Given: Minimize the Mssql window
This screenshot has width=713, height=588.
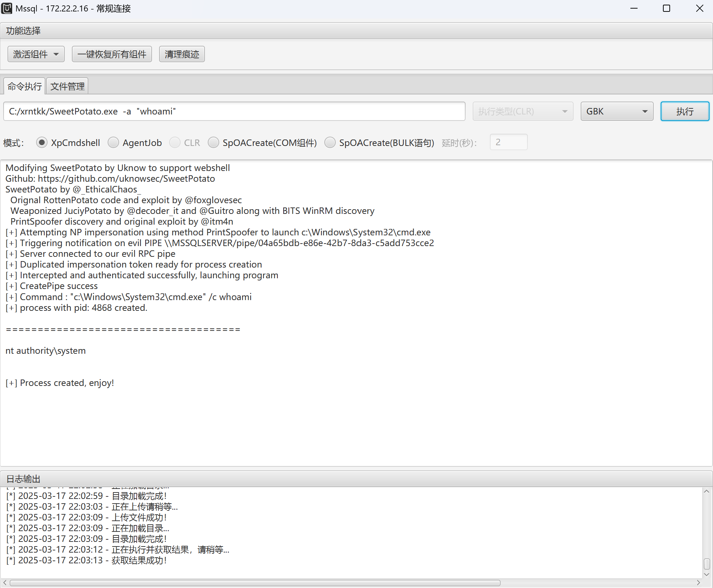Looking at the screenshot, I should pyautogui.click(x=634, y=8).
